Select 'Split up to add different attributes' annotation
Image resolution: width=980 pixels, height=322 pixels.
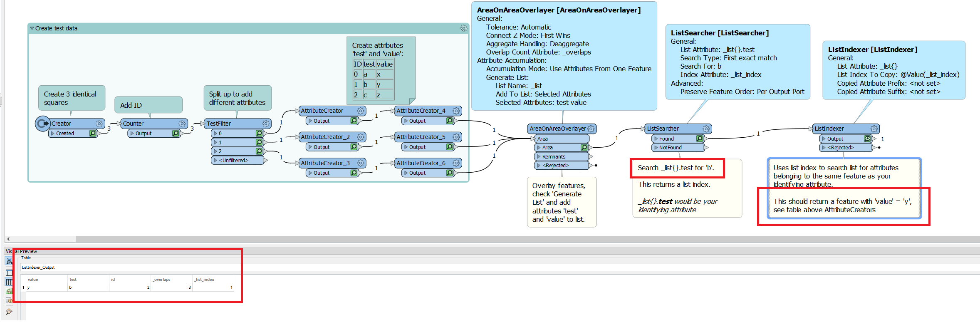[238, 98]
